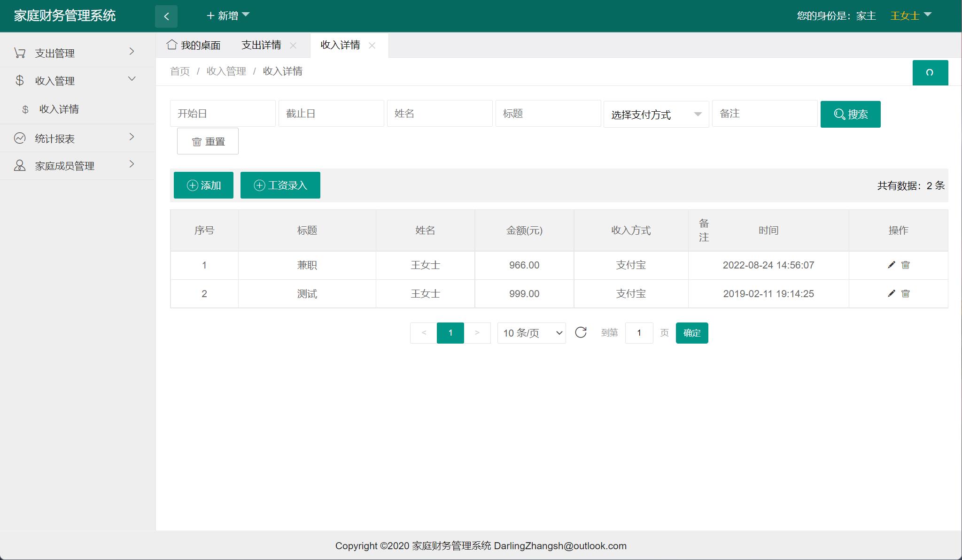Viewport: 962px width, 560px height.
Task: Collapse the 收入管理 menu section
Action: pyautogui.click(x=54, y=80)
